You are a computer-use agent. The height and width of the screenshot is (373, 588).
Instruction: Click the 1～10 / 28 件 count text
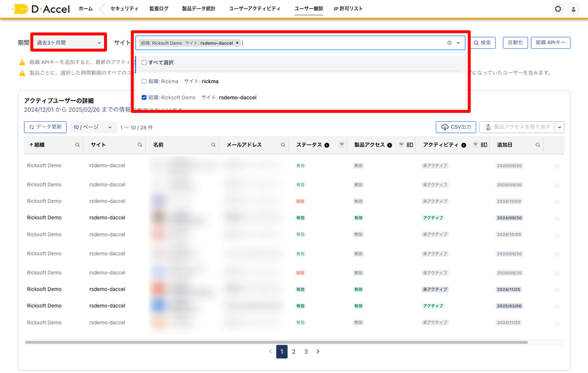click(x=136, y=128)
